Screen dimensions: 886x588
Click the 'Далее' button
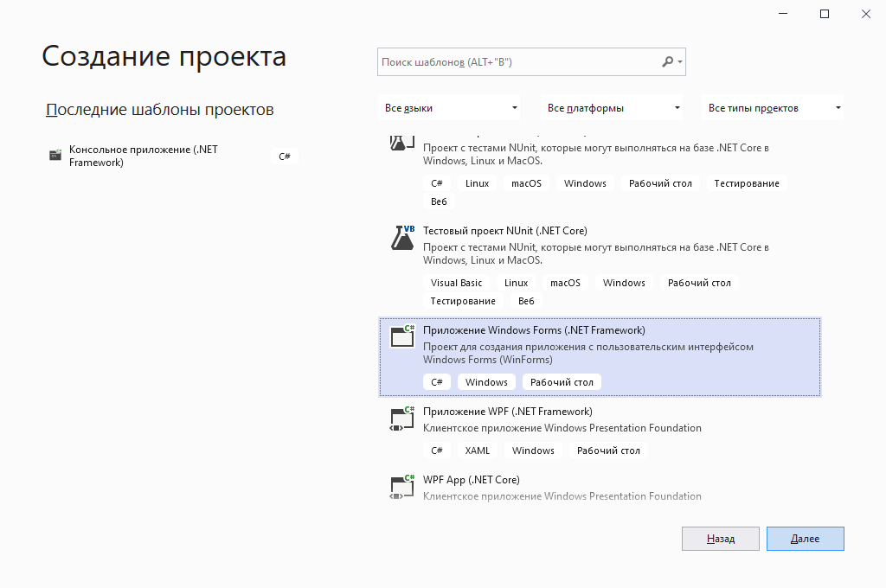(x=805, y=539)
